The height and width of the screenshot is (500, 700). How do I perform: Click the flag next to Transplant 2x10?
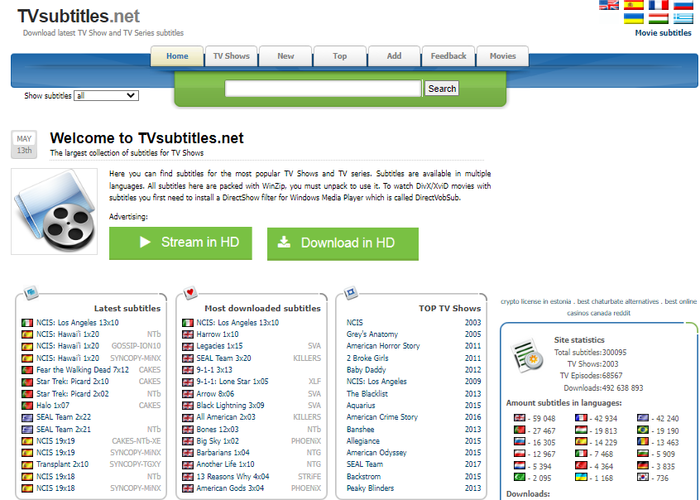(x=27, y=464)
